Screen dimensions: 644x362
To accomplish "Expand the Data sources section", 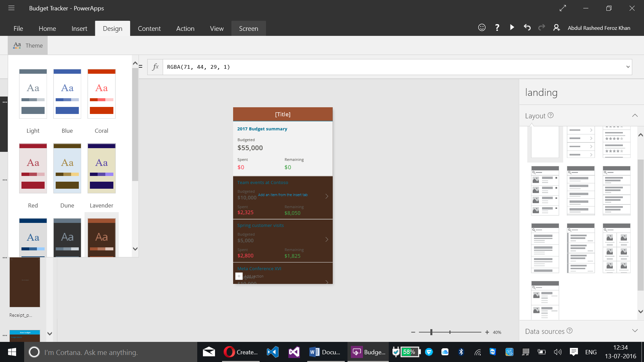I will click(635, 331).
